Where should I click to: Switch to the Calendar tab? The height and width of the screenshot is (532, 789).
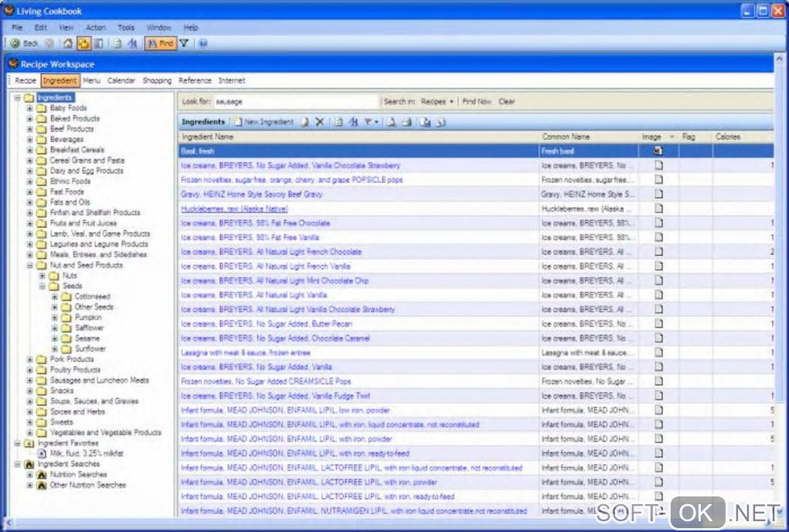pos(121,80)
